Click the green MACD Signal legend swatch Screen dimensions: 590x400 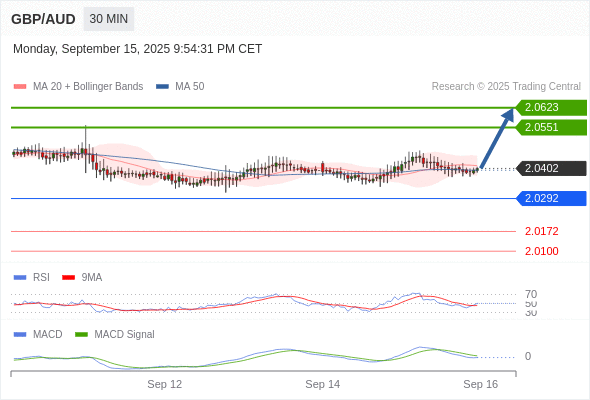click(81, 335)
